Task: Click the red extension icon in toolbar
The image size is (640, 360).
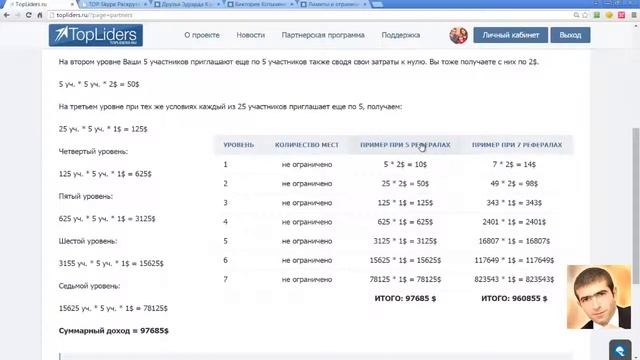Action: [x=621, y=15]
